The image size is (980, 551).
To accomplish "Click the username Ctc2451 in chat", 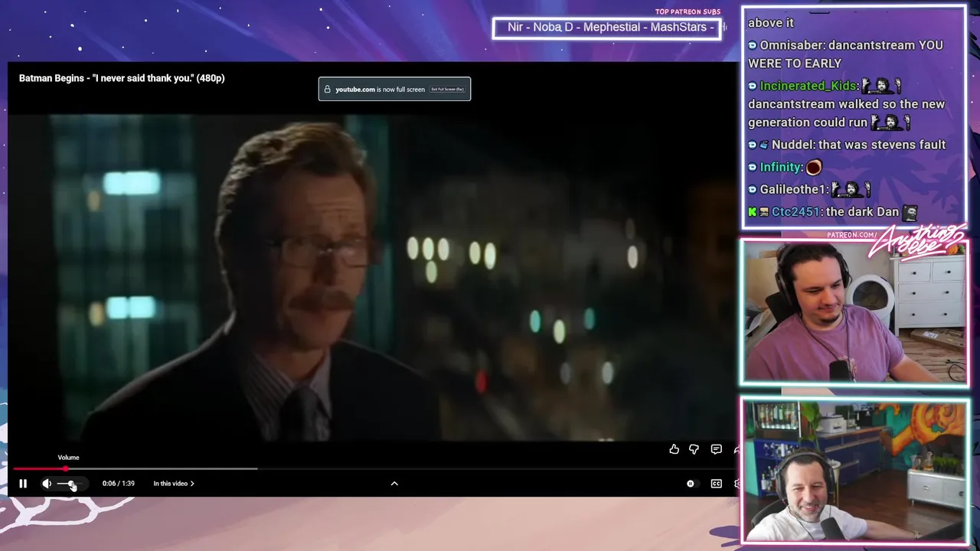I will 795,212.
